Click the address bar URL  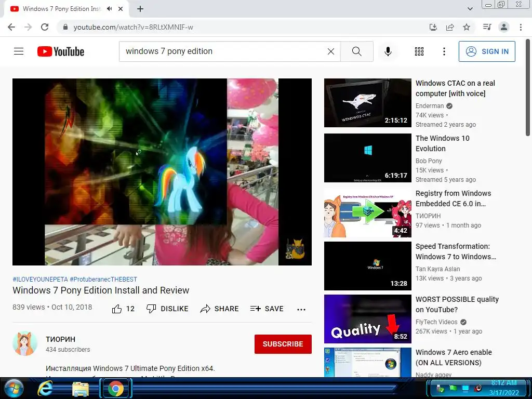pos(134,27)
